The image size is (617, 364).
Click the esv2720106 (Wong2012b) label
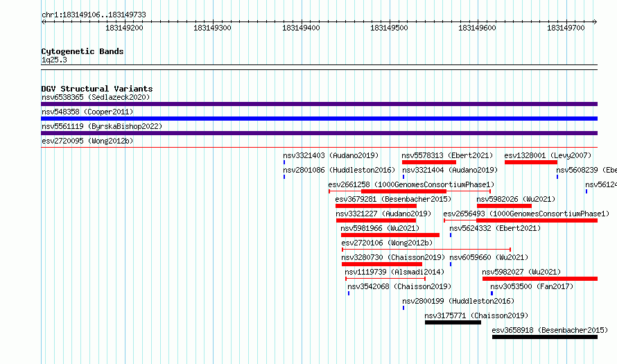click(387, 243)
